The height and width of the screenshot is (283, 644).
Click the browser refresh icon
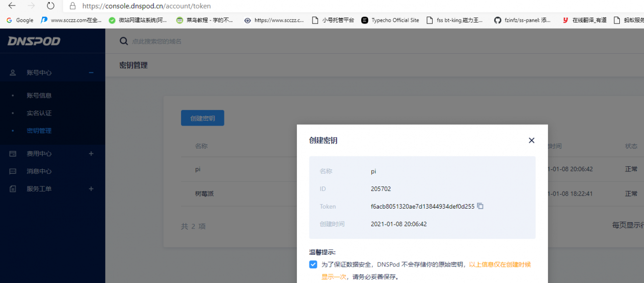[x=50, y=6]
